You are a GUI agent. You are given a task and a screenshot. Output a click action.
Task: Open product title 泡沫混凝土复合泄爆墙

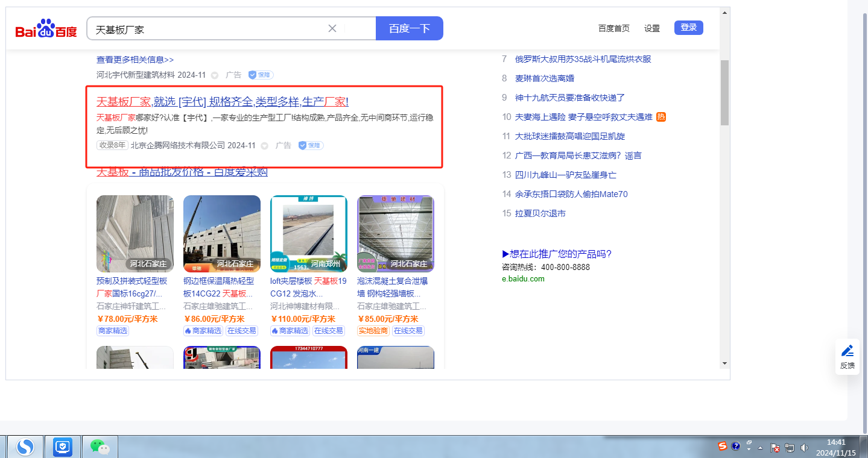click(x=393, y=287)
